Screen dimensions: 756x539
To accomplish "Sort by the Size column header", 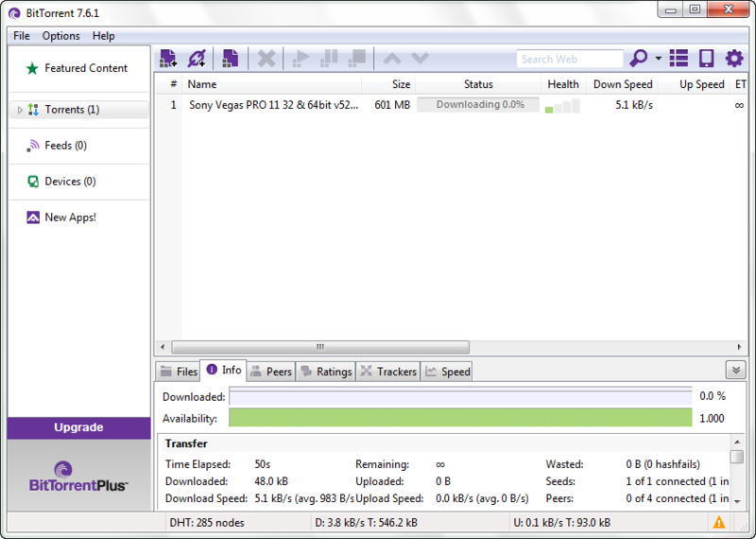I will click(388, 84).
